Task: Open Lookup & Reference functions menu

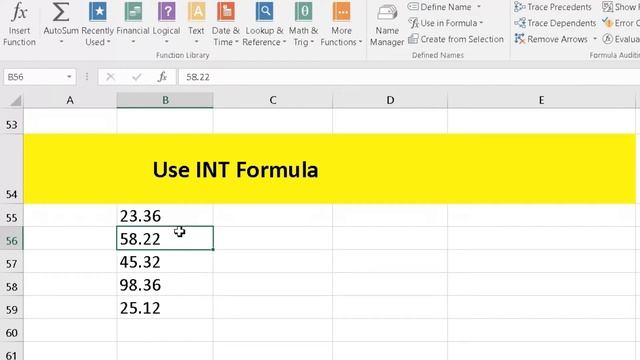Action: click(x=264, y=24)
